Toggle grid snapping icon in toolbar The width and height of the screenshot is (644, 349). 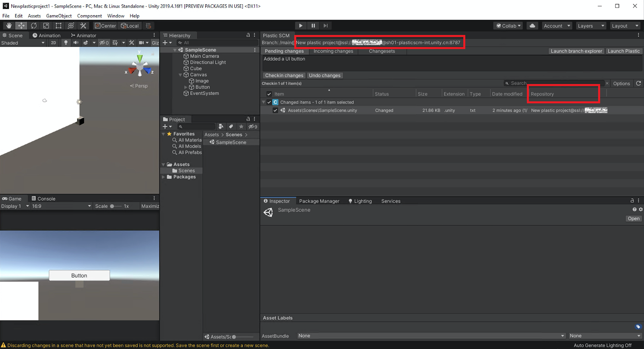(x=149, y=26)
